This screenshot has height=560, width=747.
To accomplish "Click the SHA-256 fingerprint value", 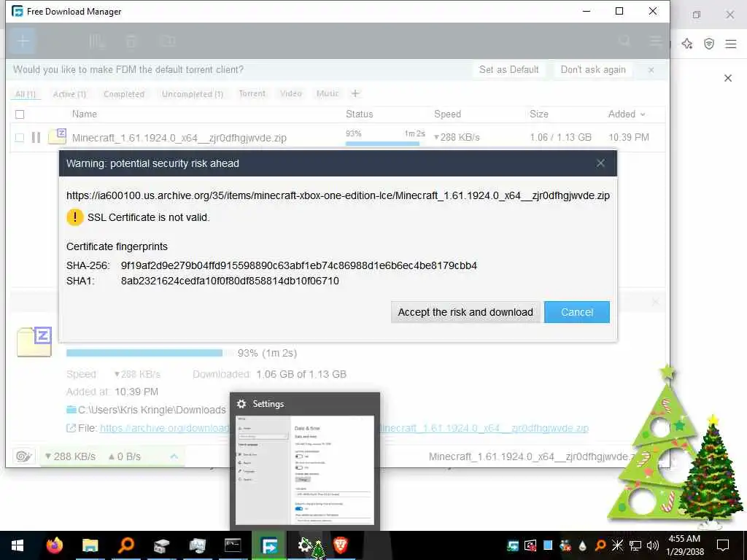I will pyautogui.click(x=298, y=265).
